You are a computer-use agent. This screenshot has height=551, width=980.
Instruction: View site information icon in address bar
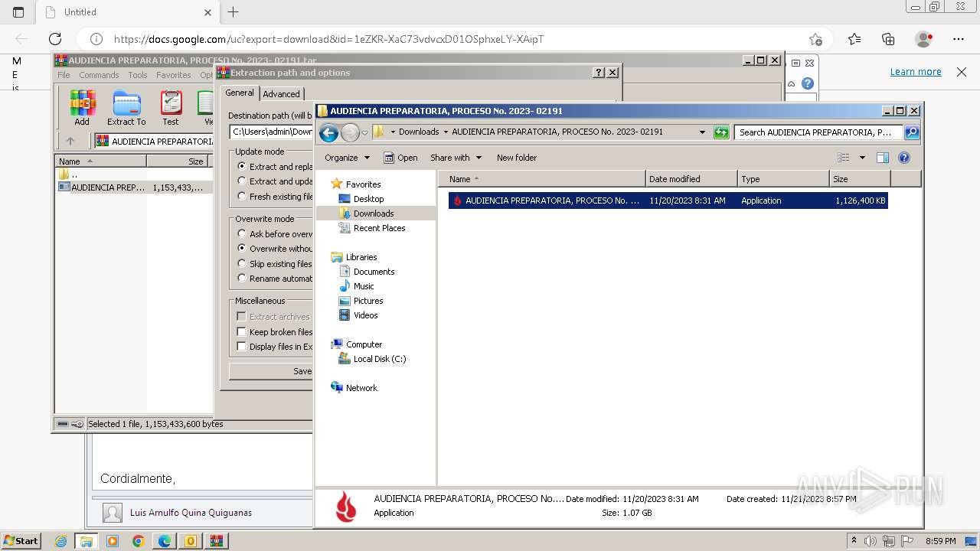[x=96, y=39]
